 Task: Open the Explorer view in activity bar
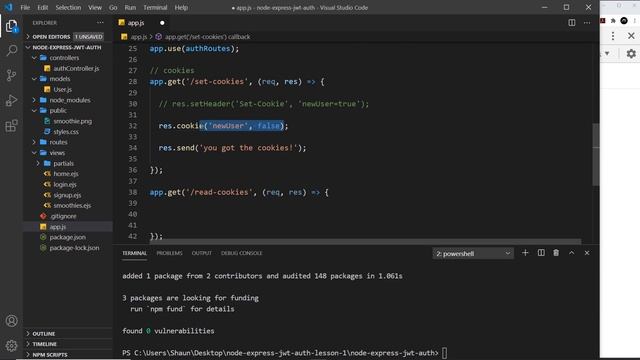coord(11,26)
